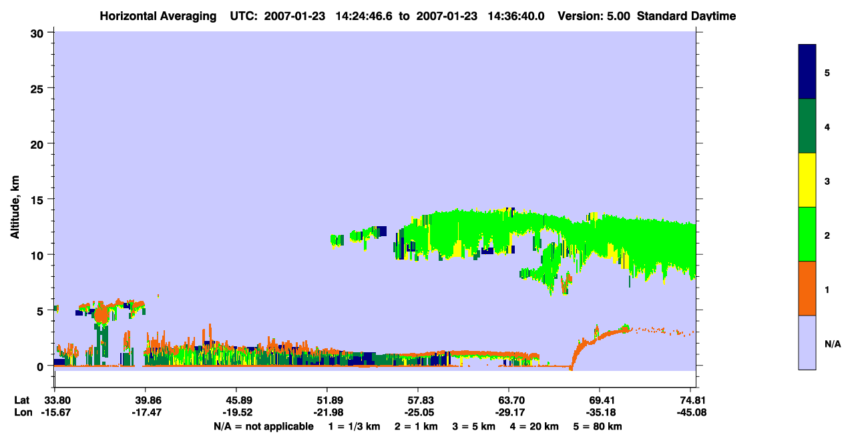Viewport: 868px width, 445px height.
Task: Click the bright green legend swatch labeled 2
Action: [x=807, y=234]
